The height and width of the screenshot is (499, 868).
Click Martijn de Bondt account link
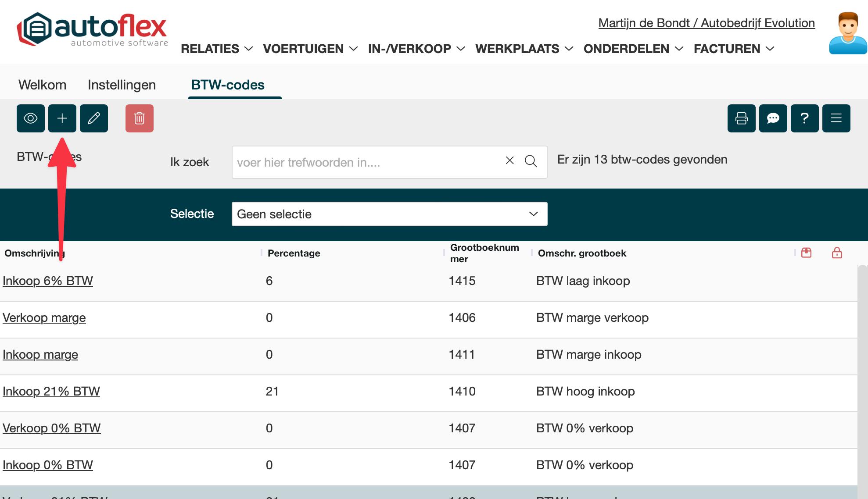click(707, 23)
